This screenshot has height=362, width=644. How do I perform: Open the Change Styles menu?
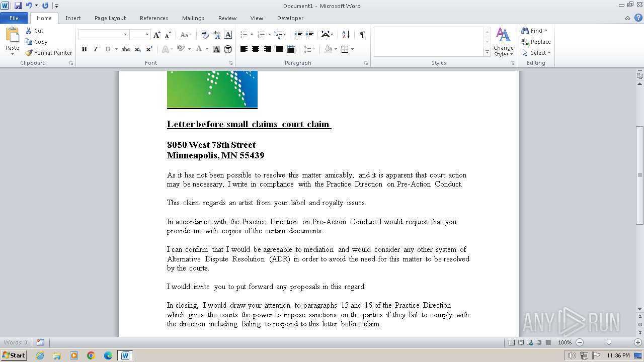pyautogui.click(x=503, y=42)
